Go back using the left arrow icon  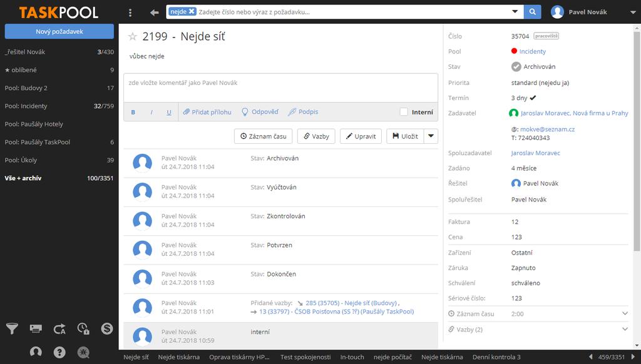point(154,13)
